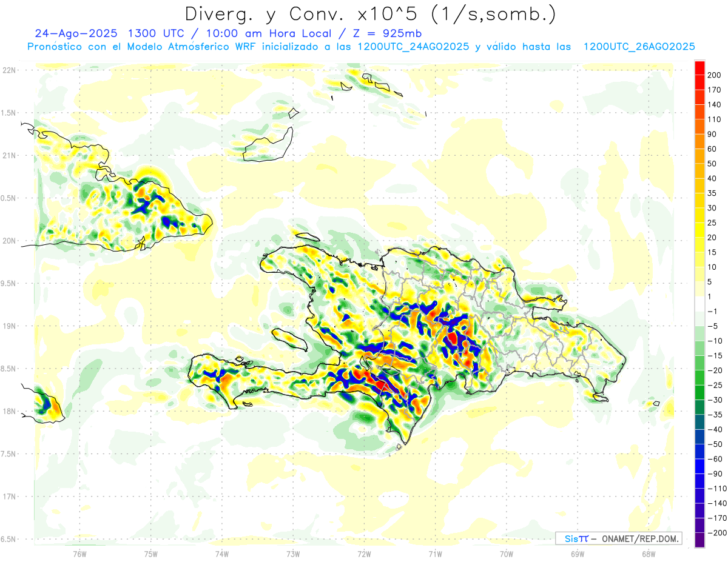
Task: Click the "1200UTC_24AGO2025" initialization time
Action: (x=414, y=47)
